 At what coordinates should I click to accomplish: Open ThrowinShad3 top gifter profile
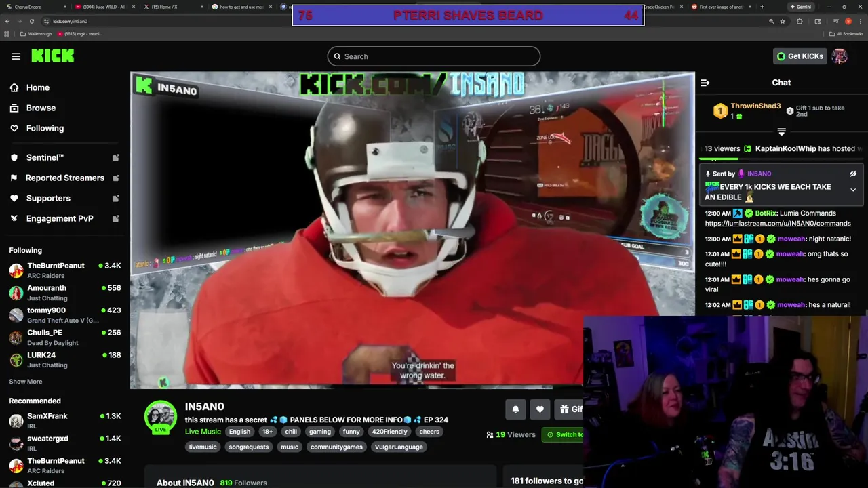[x=755, y=106]
